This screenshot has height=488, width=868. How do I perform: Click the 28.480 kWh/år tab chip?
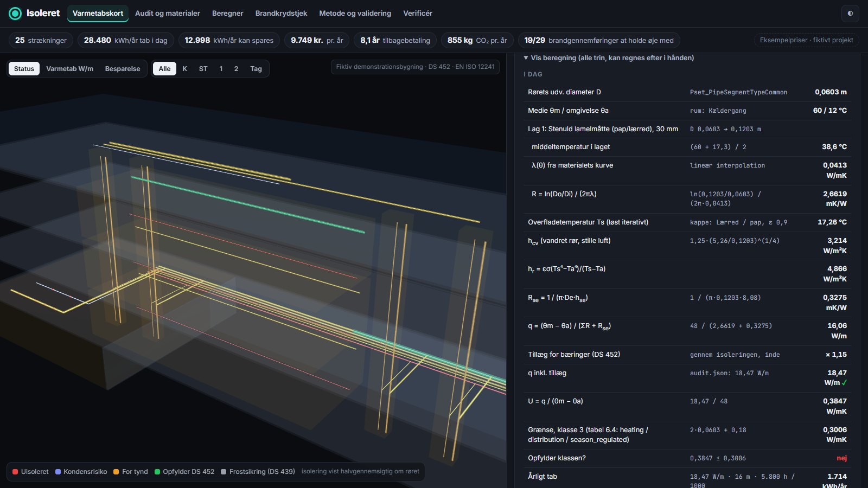[x=126, y=40]
